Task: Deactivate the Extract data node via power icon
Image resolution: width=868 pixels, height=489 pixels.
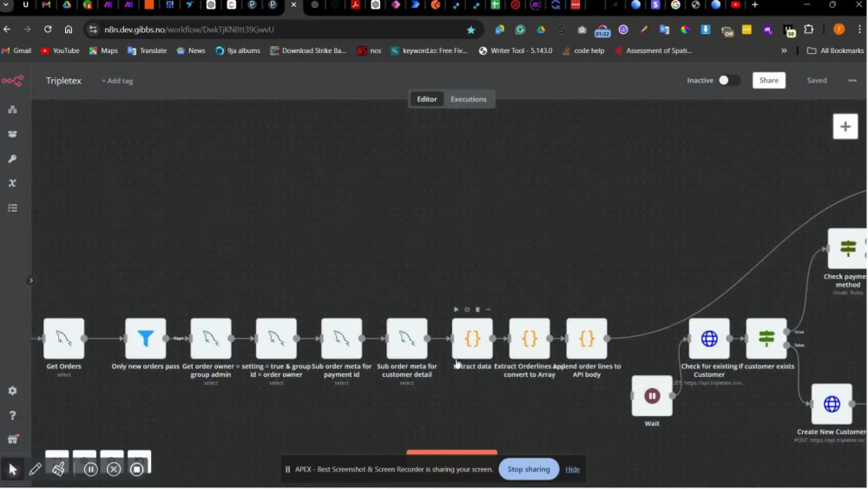Action: pyautogui.click(x=467, y=309)
